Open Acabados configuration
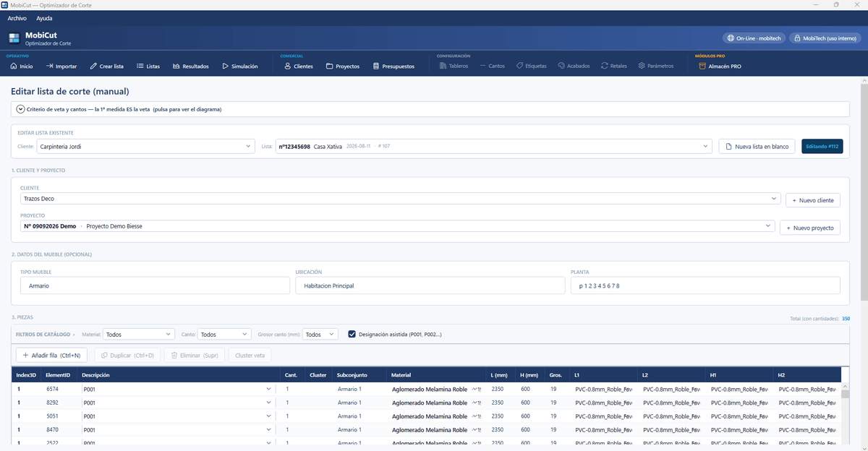The height and width of the screenshot is (451, 868). click(574, 66)
